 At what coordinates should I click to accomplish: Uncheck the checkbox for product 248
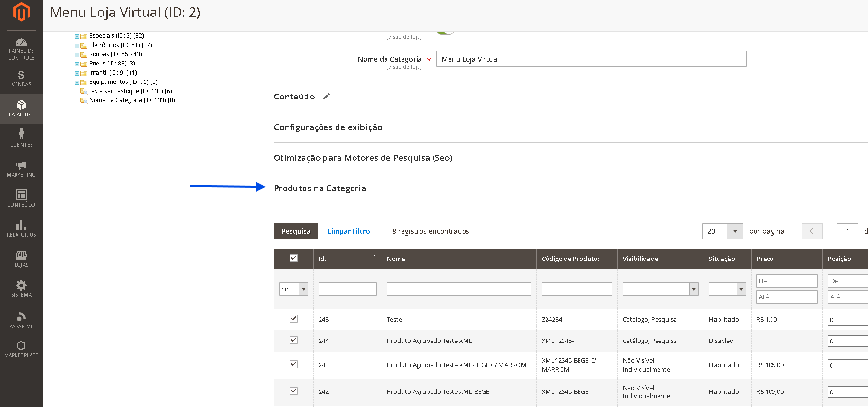(294, 319)
